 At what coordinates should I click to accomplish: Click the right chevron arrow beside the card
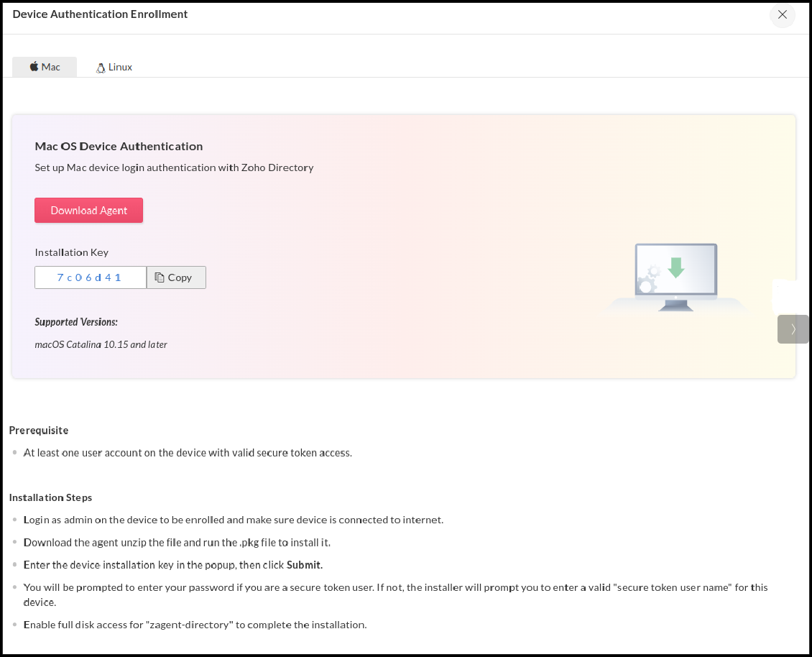click(x=793, y=329)
